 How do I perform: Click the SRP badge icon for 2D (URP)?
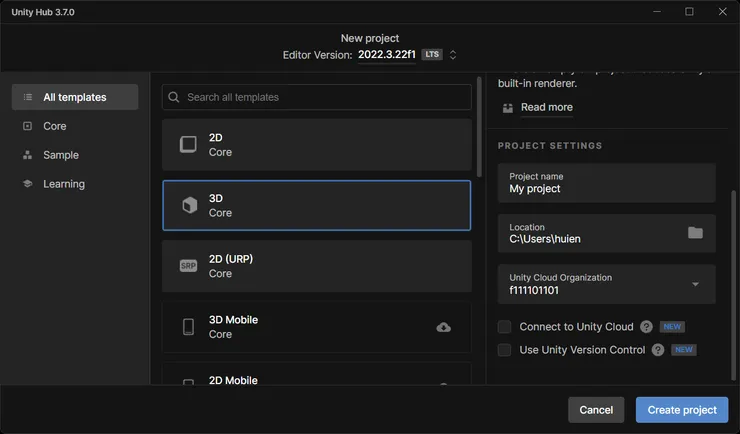188,266
